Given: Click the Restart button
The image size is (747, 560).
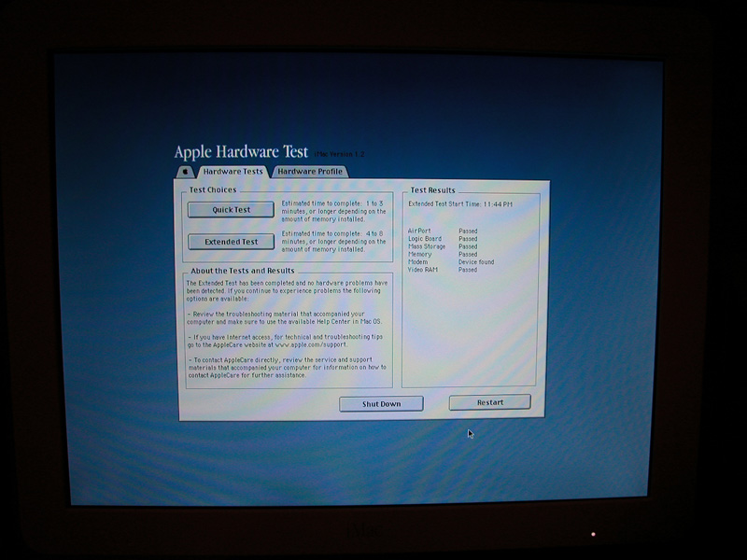Looking at the screenshot, I should coord(489,402).
